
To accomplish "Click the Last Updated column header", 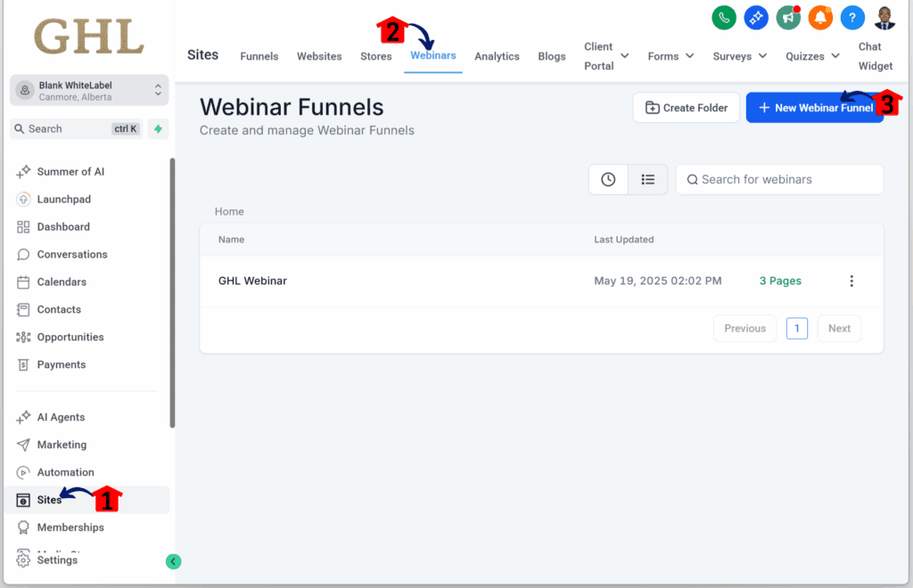I will 623,240.
